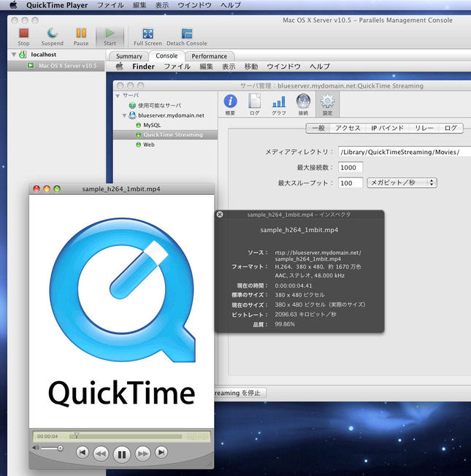Click the QuickTime movie display area

(x=121, y=312)
